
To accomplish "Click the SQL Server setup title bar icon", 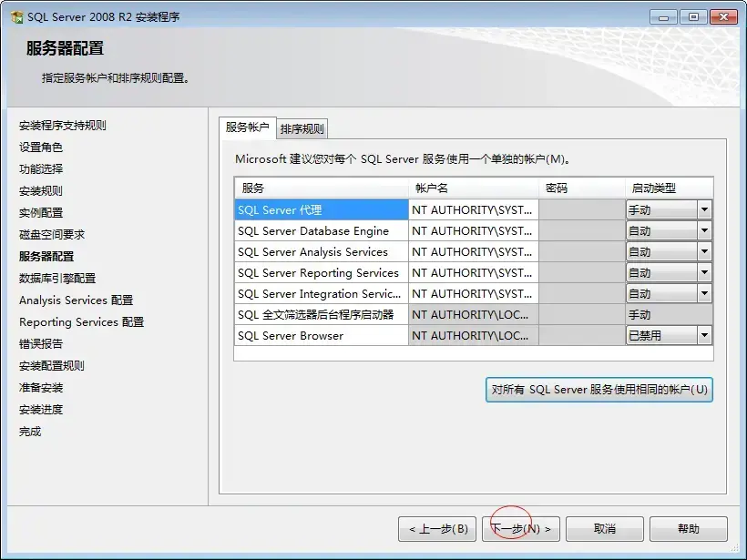I will (17, 17).
